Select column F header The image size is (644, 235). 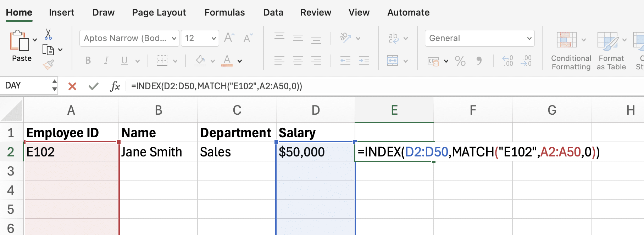473,110
